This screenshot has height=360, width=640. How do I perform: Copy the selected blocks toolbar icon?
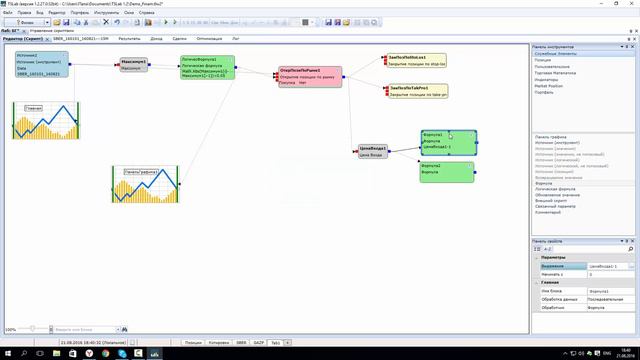(77, 22)
